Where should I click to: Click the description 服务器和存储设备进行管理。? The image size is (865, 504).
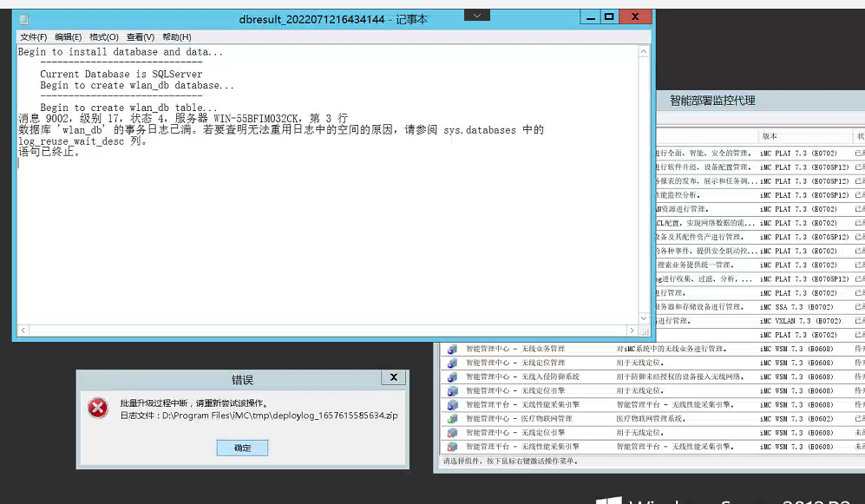click(x=699, y=307)
